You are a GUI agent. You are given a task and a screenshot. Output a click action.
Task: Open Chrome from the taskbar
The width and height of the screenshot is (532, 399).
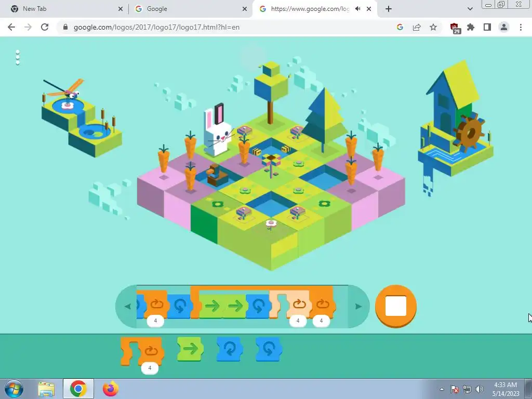click(x=78, y=389)
